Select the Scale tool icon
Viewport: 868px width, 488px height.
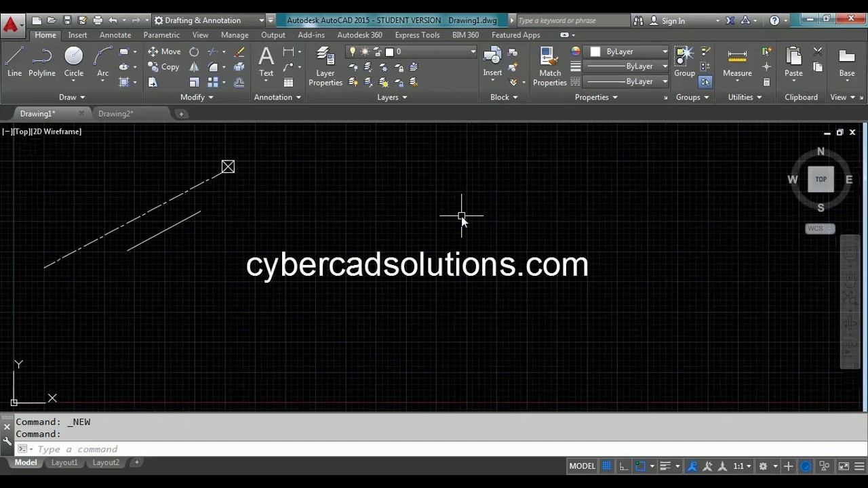[194, 82]
